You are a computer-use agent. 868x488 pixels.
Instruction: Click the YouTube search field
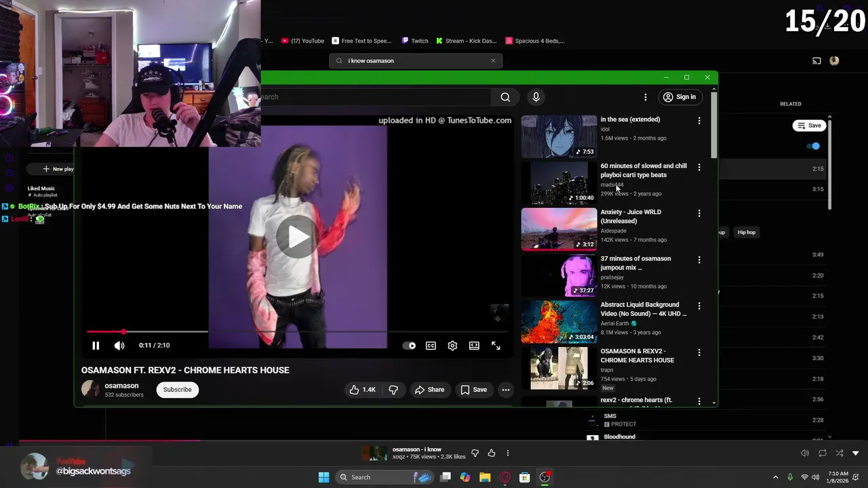[376, 97]
